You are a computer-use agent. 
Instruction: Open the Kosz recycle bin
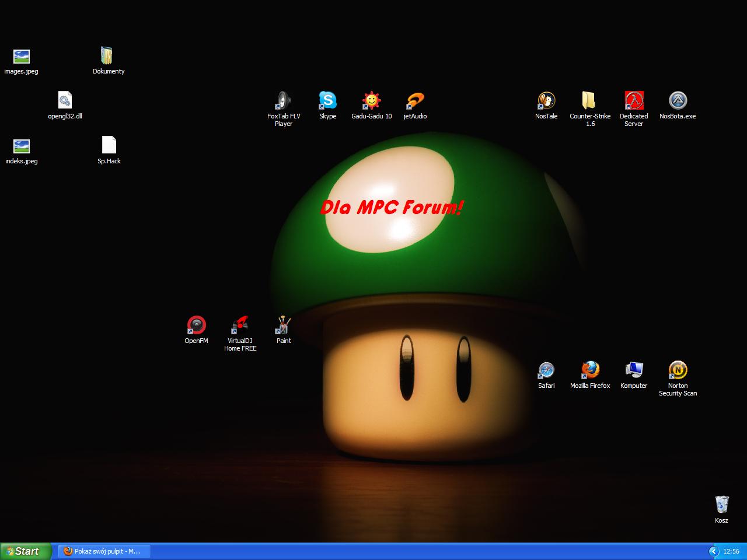[721, 505]
